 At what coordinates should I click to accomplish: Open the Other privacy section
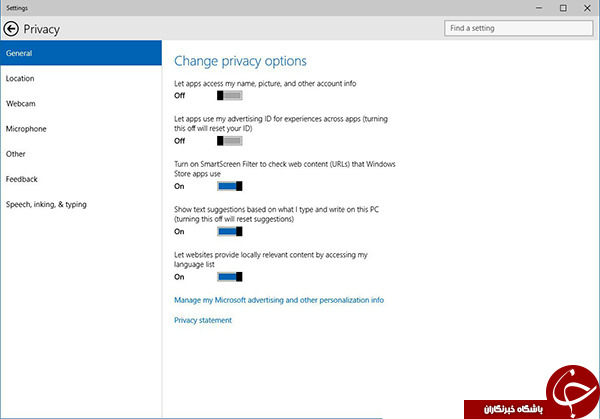[x=81, y=154]
